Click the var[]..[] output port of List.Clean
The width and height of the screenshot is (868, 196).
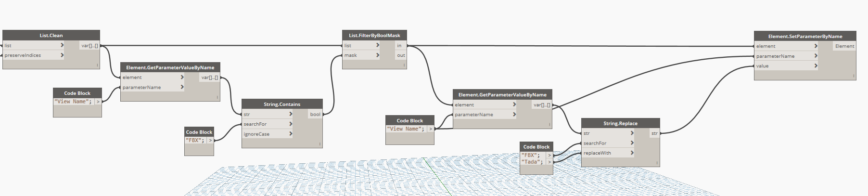click(x=89, y=45)
